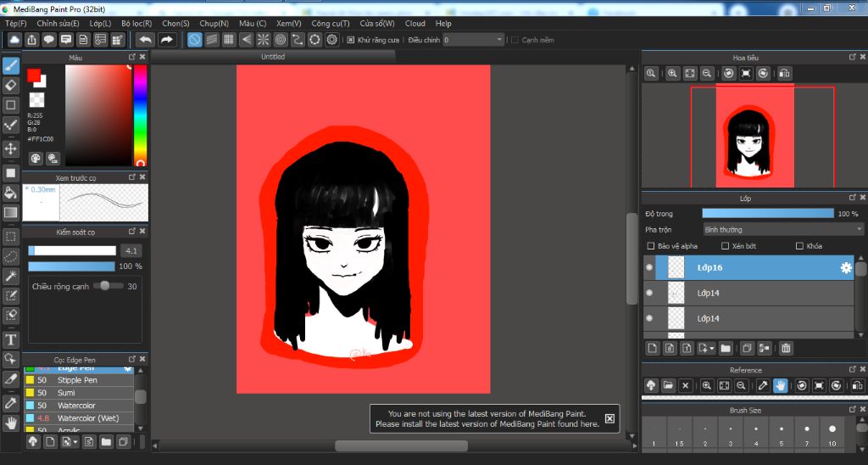Select the Sumi brush
The height and width of the screenshot is (465, 868).
[x=79, y=393]
